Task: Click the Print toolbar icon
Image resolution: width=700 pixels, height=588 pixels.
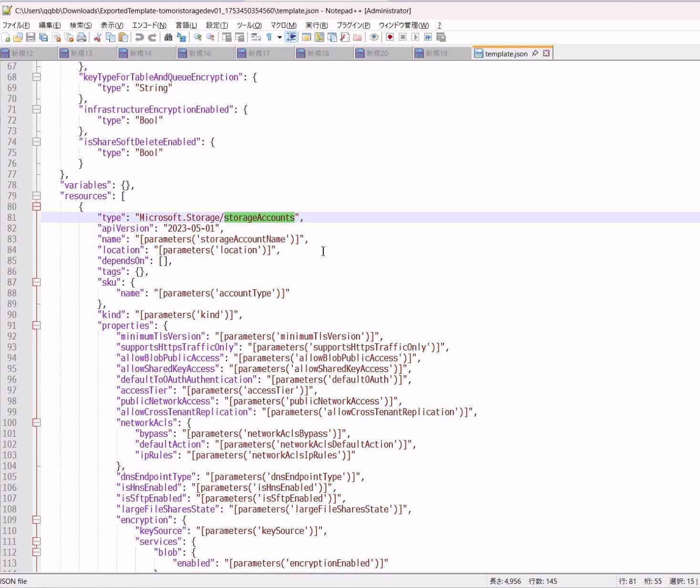Action: (82, 37)
